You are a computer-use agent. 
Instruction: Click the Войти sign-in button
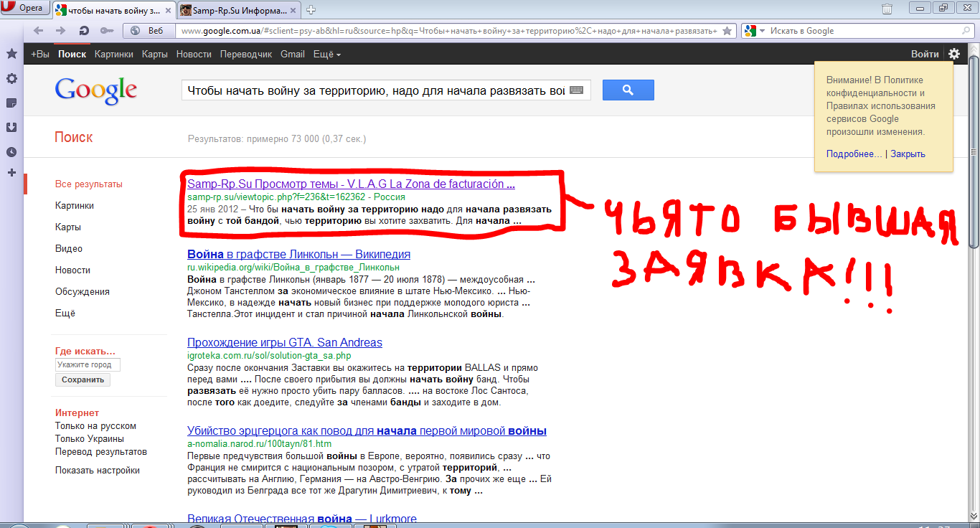pyautogui.click(x=925, y=54)
